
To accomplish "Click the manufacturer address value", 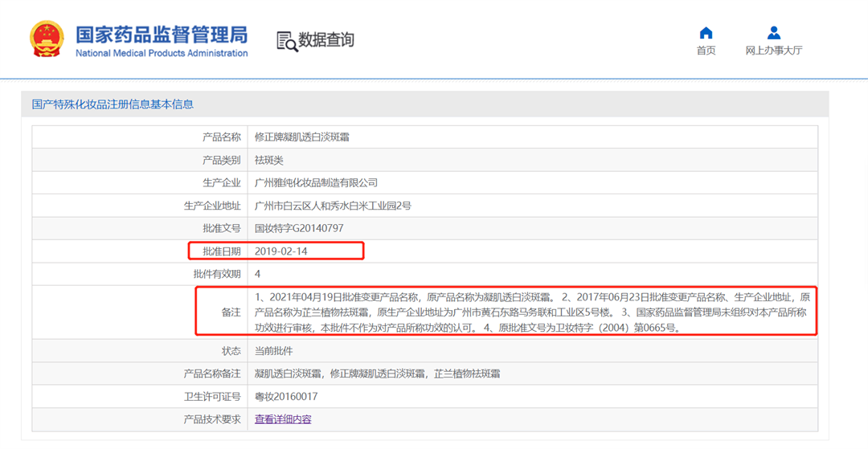I will (x=333, y=206).
